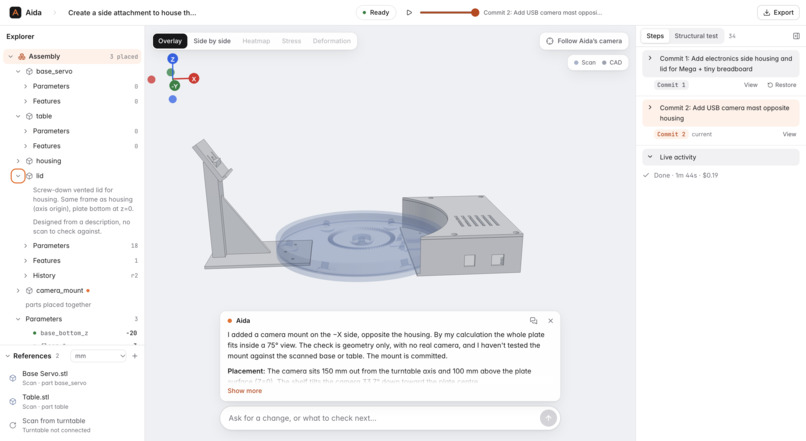Expand Commit 1 details
The image size is (806, 441).
tap(650, 59)
